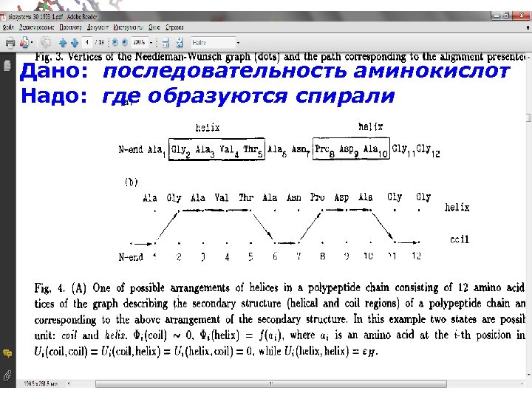Go to next page with the down arrow
The width and height of the screenshot is (532, 399).
click(75, 43)
